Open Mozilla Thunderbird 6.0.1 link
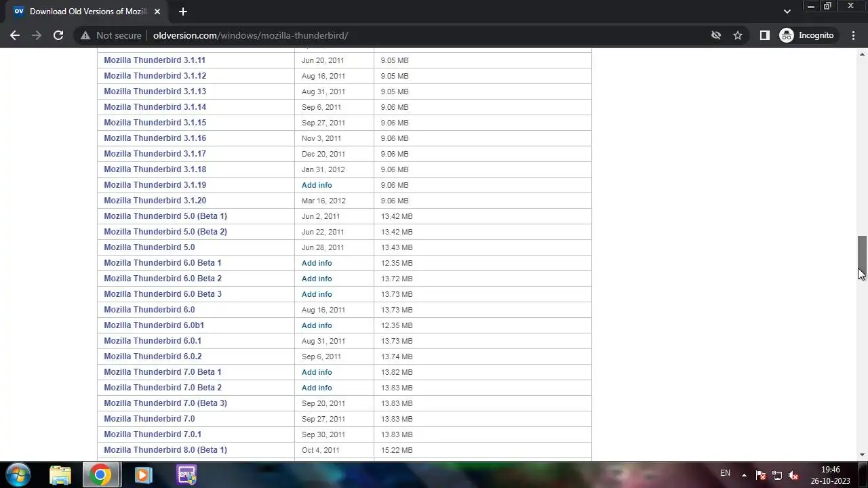Viewport: 868px width, 488px height. 153,341
